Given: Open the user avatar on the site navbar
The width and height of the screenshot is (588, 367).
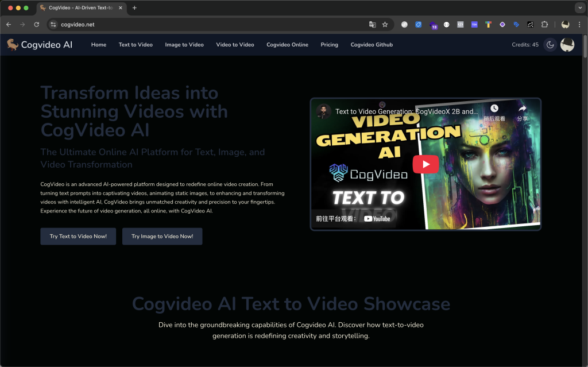Looking at the screenshot, I should (567, 45).
